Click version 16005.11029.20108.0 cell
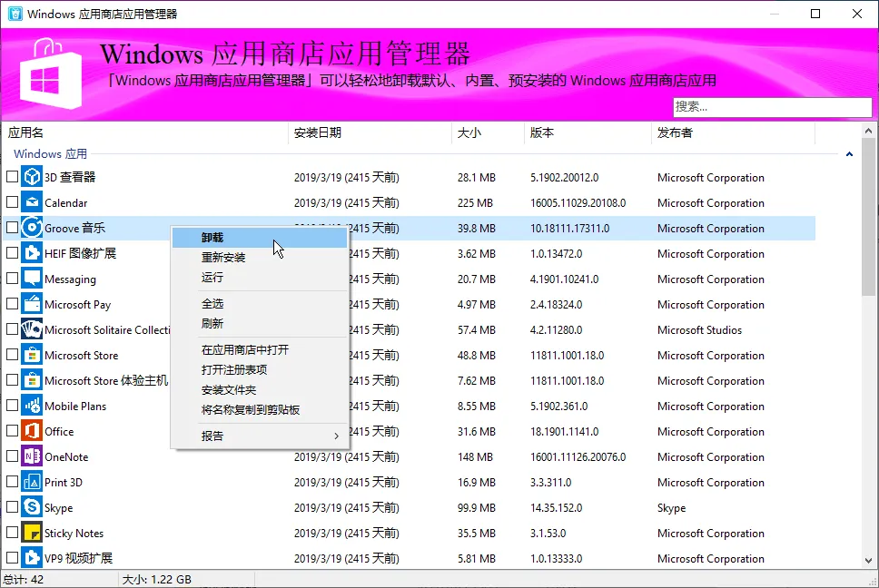 (578, 202)
